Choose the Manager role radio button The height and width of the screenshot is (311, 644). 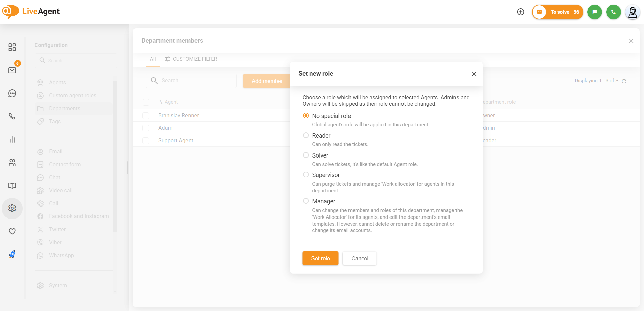tap(306, 201)
